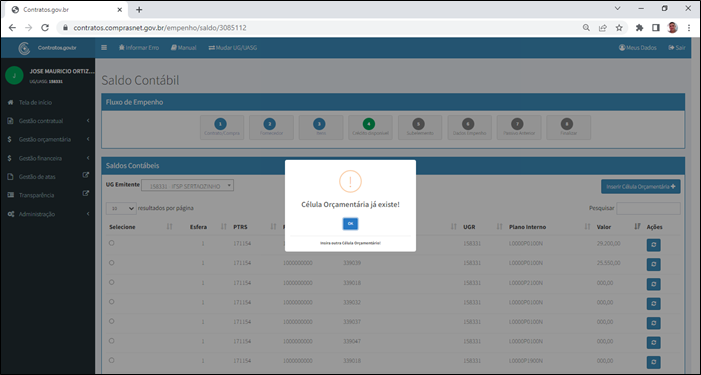Click Inserir Célula Orçamentária button
The image size is (701, 375).
click(x=641, y=186)
